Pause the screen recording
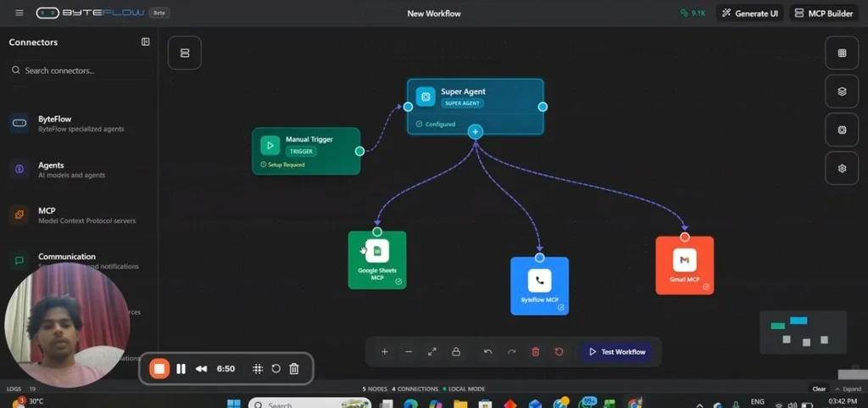 click(x=181, y=369)
